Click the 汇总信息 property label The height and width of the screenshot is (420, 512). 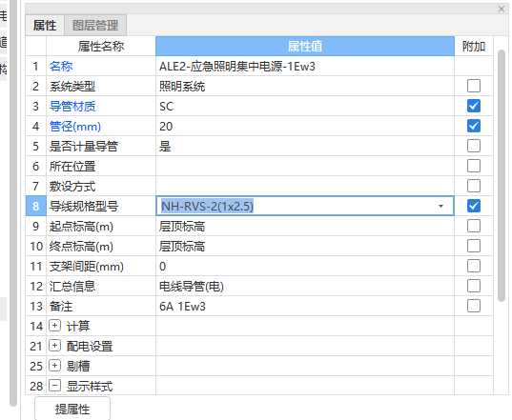click(x=72, y=287)
